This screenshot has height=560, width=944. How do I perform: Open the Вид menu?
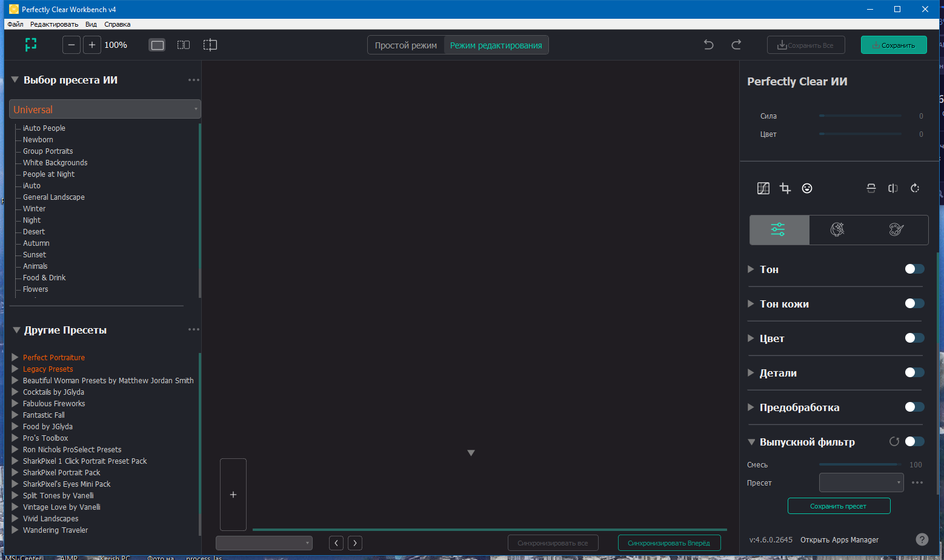click(91, 24)
